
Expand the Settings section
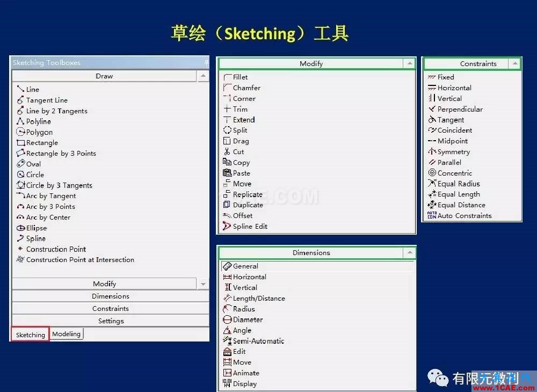(x=111, y=321)
